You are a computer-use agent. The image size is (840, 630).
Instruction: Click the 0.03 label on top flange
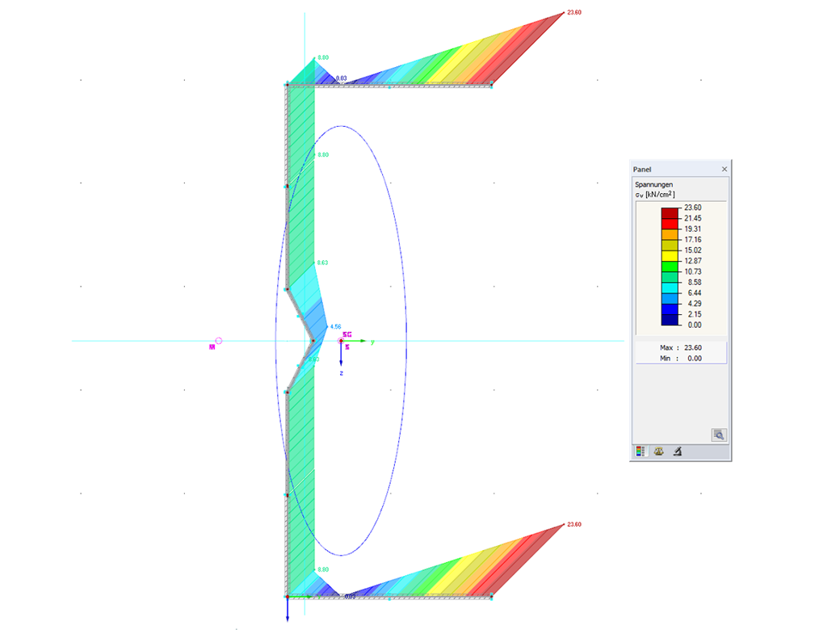(x=342, y=77)
